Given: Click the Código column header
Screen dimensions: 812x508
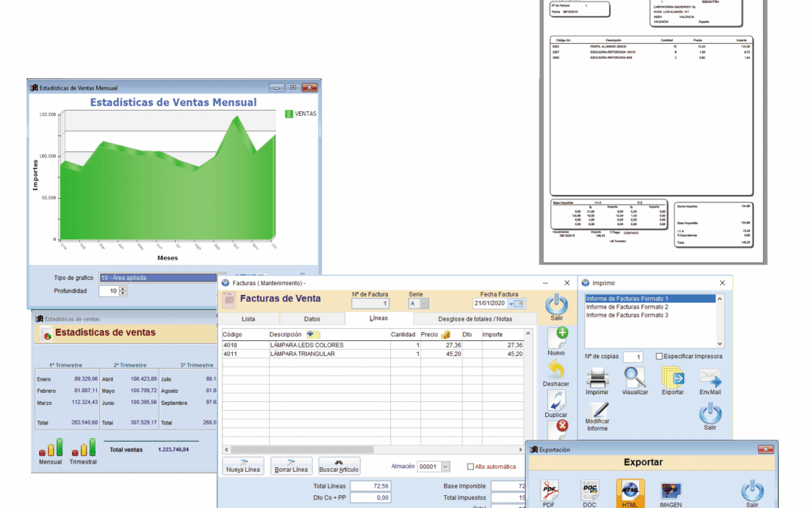Looking at the screenshot, I should point(232,335).
